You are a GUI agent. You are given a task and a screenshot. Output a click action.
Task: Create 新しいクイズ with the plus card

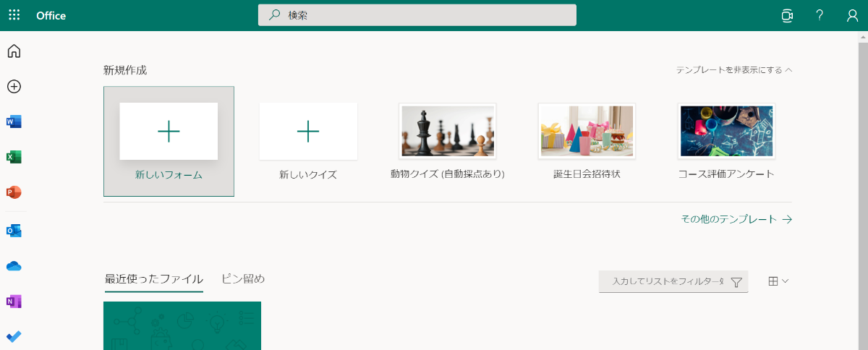308,131
